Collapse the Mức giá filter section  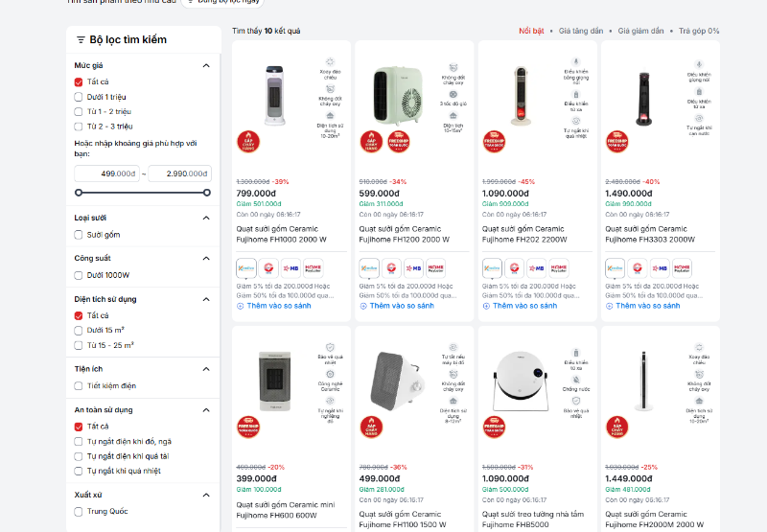tap(206, 65)
